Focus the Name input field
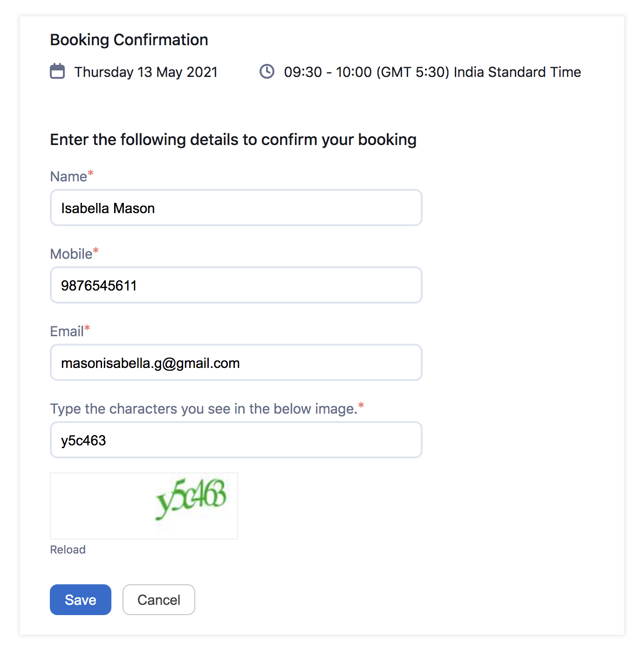The height and width of the screenshot is (651, 644). pyautogui.click(x=236, y=208)
